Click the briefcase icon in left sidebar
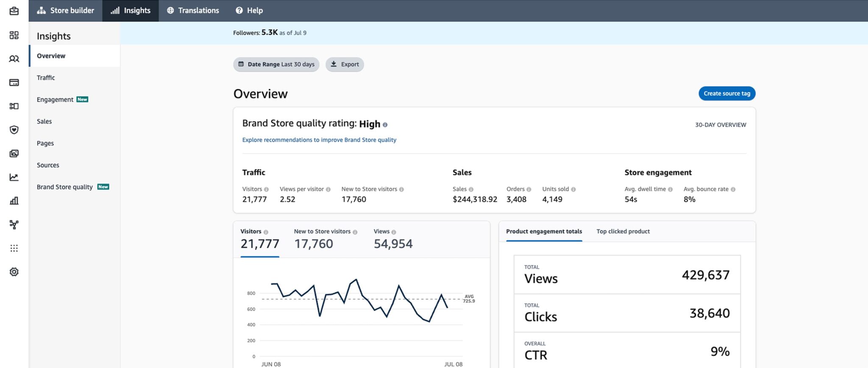This screenshot has width=868, height=368. click(x=14, y=11)
